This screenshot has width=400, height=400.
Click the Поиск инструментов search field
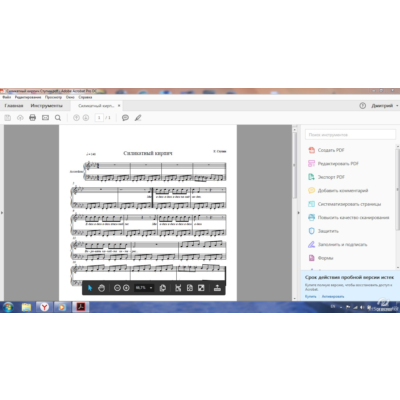pos(350,135)
